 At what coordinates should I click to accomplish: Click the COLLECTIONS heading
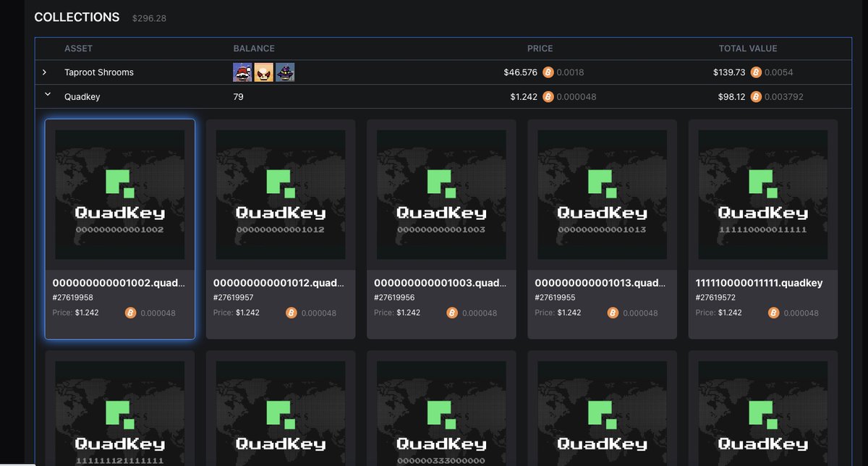point(77,17)
